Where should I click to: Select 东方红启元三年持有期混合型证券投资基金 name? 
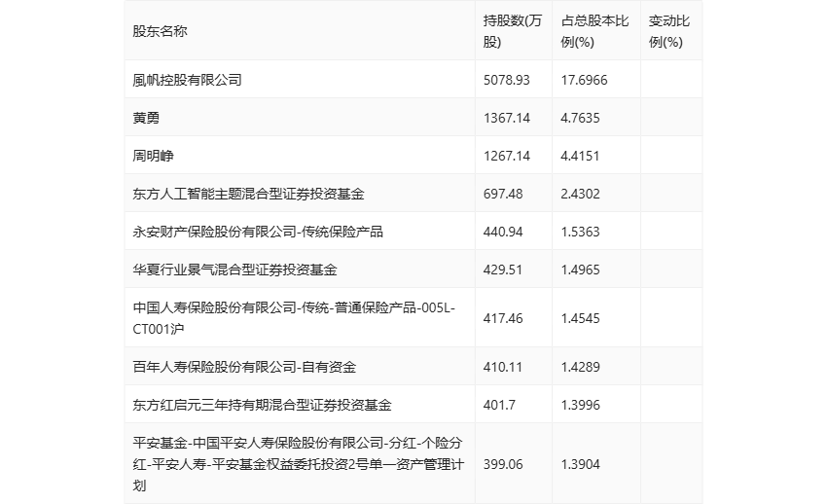tap(262, 405)
